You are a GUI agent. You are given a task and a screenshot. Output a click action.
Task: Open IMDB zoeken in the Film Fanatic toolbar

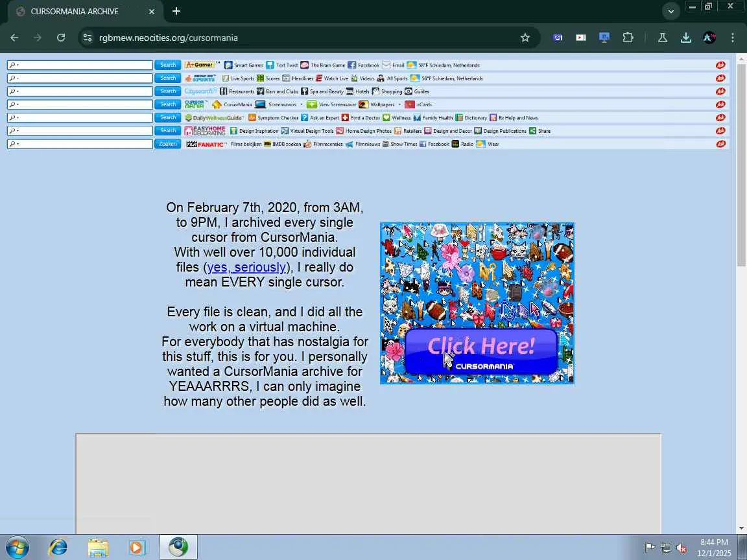[283, 144]
